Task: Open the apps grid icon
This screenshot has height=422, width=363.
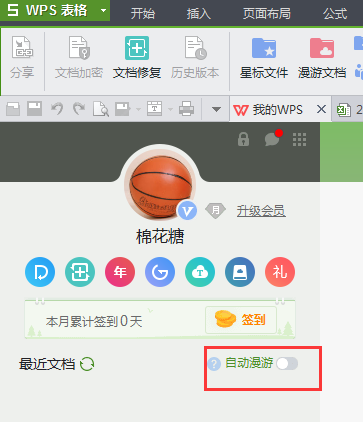Action: [x=299, y=139]
